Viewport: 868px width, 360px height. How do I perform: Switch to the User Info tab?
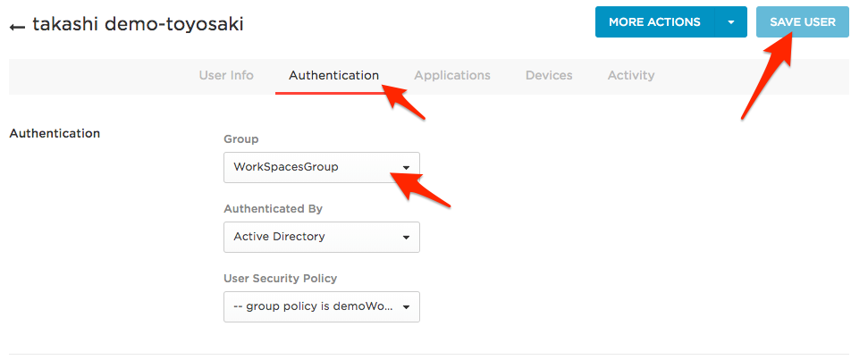click(x=226, y=76)
